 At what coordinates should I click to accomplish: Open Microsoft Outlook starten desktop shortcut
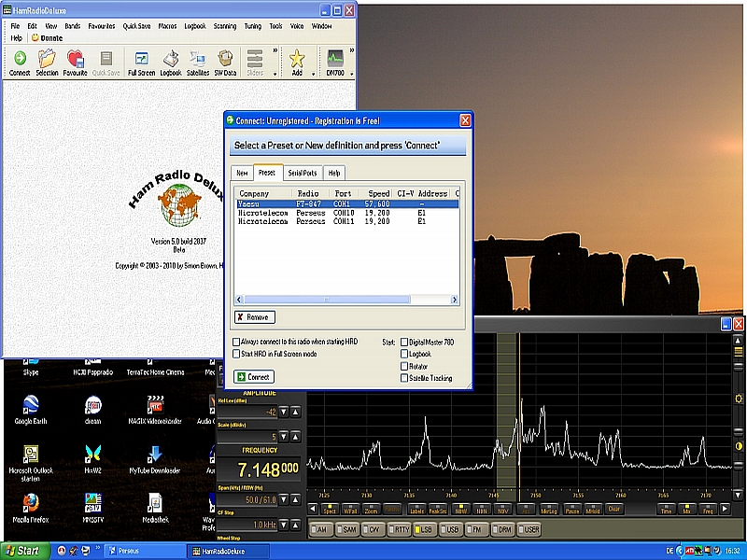[x=31, y=463]
